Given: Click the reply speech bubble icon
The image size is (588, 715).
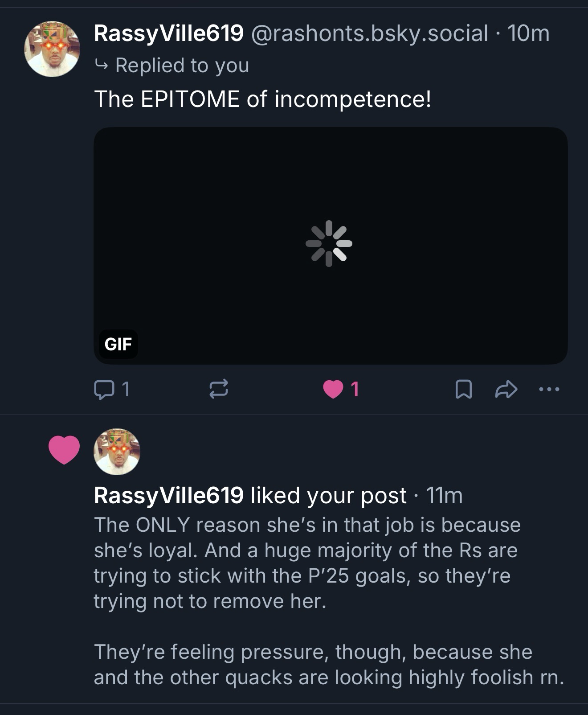Looking at the screenshot, I should pyautogui.click(x=103, y=389).
